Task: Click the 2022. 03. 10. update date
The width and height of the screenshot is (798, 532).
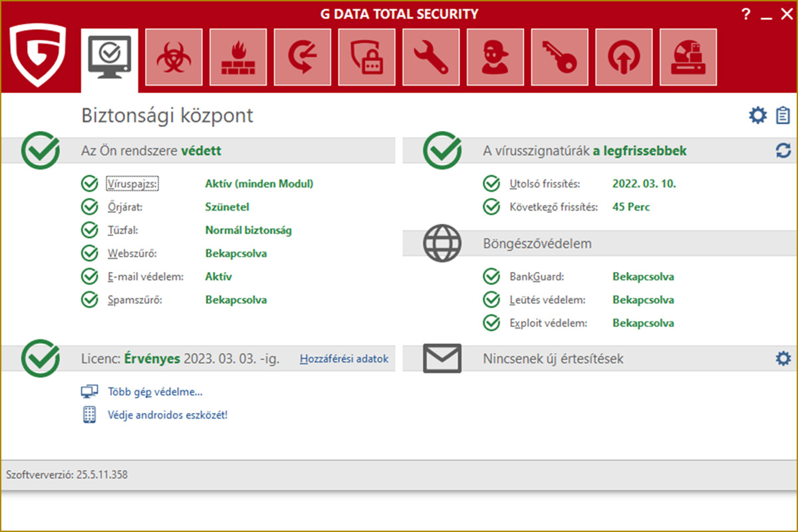Action: [644, 184]
